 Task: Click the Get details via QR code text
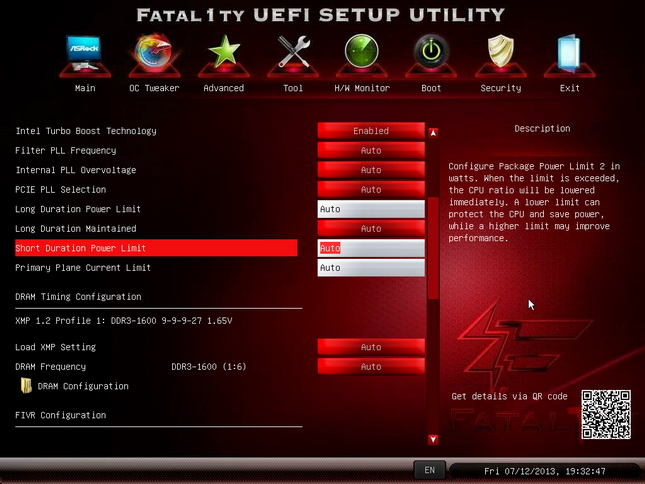(509, 396)
